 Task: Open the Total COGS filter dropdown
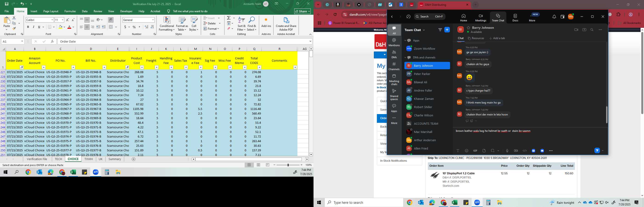(259, 67)
